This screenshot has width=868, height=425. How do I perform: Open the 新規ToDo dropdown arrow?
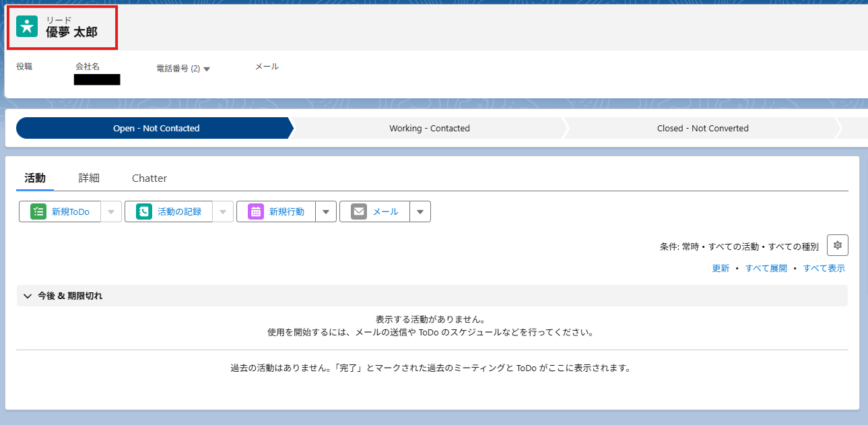(110, 211)
